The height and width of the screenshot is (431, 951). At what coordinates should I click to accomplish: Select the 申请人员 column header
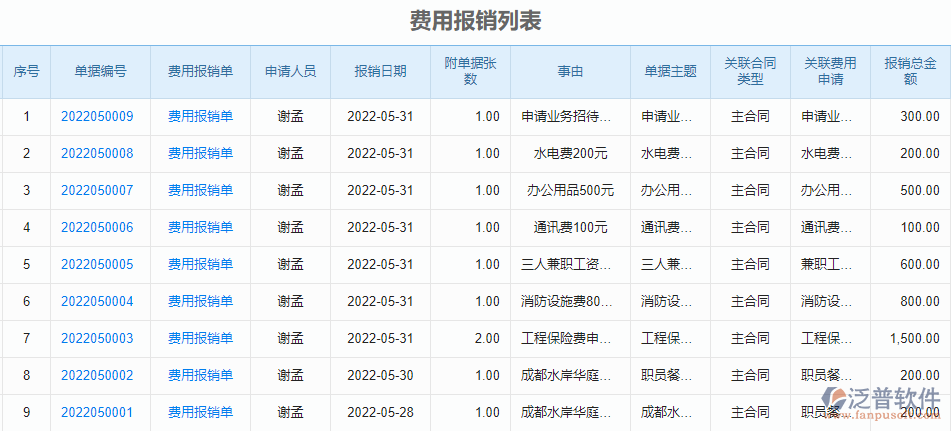click(290, 72)
